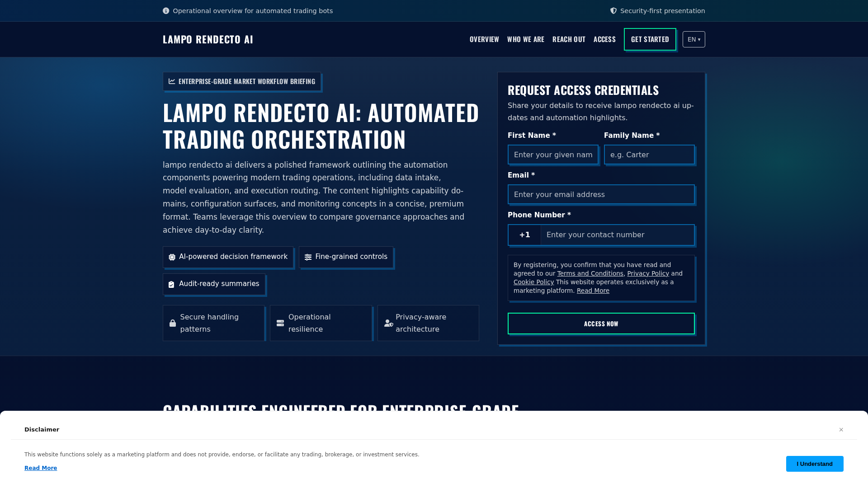Click the 'Security-first presentation' text
868x488 pixels.
coord(662,11)
